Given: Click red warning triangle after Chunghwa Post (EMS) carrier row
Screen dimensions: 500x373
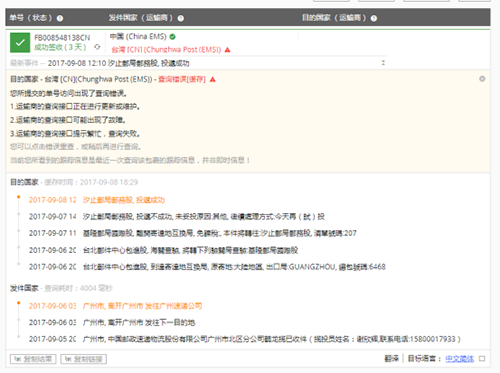Looking at the screenshot, I should click(x=228, y=50).
